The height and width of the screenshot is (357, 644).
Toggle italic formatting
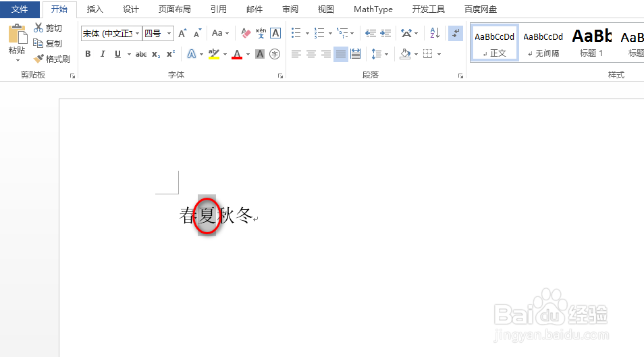[x=103, y=54]
